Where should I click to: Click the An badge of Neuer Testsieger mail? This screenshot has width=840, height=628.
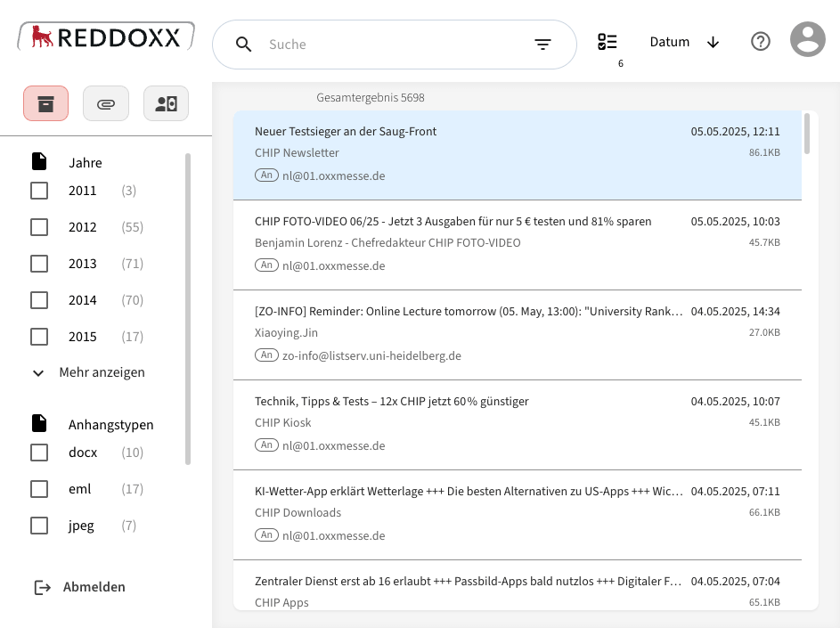coord(266,175)
